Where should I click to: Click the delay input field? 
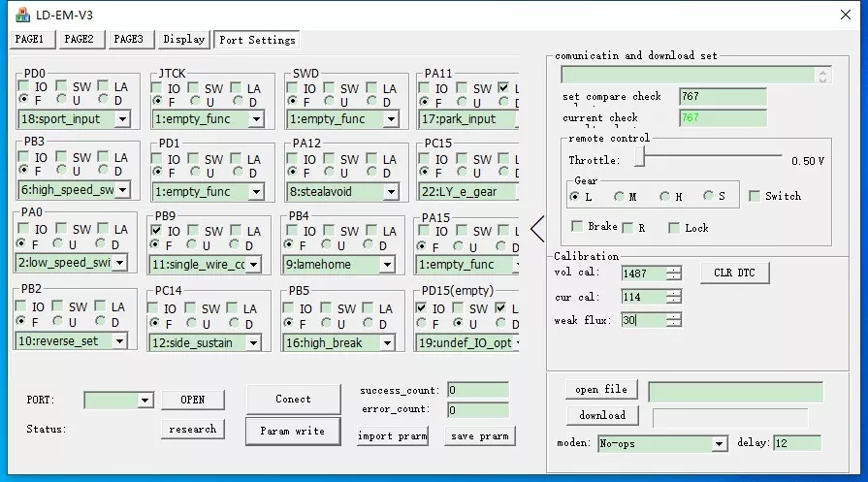point(796,443)
